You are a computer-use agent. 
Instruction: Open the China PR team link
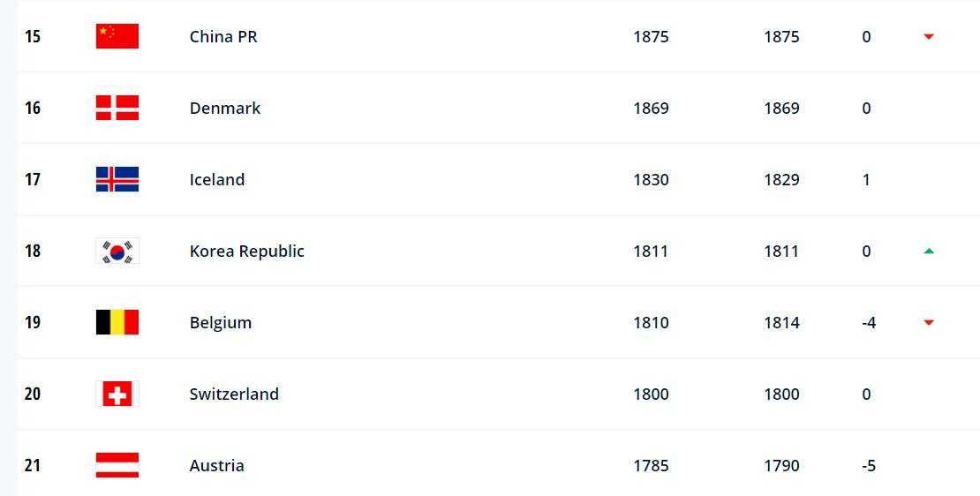pyautogui.click(x=223, y=37)
